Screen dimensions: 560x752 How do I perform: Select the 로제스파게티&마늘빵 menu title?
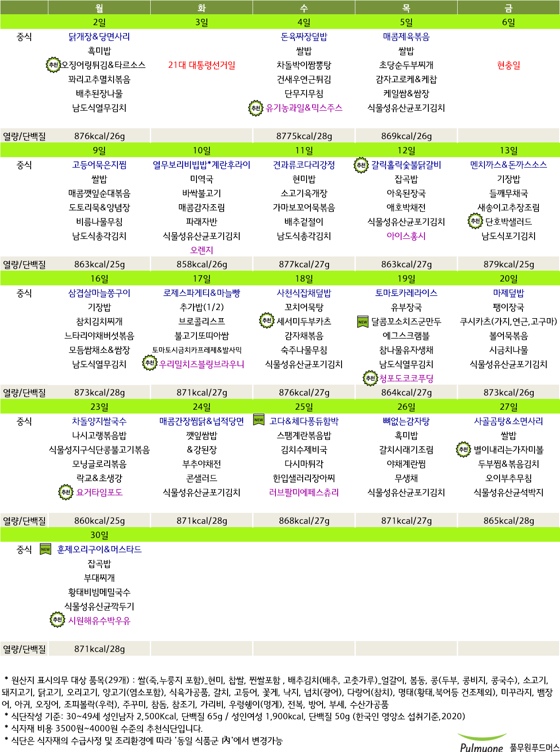click(202, 293)
